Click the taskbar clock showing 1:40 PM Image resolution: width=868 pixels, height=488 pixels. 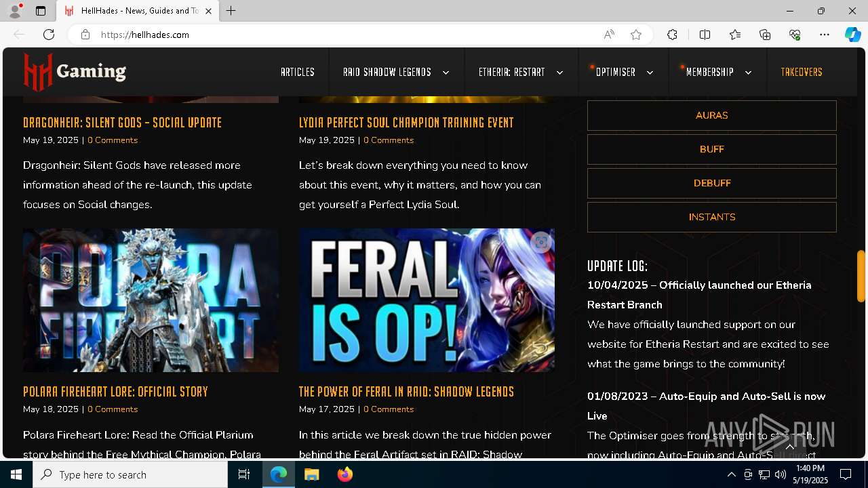(810, 474)
